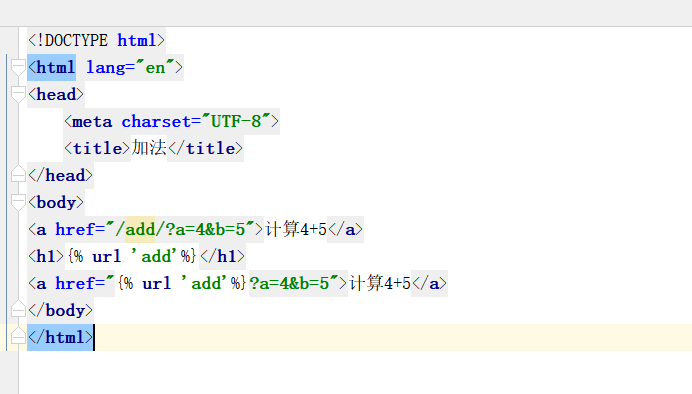Click ?a=4&b=5 after the url template tag
Viewport: 692px width, 394px height.
tap(290, 283)
